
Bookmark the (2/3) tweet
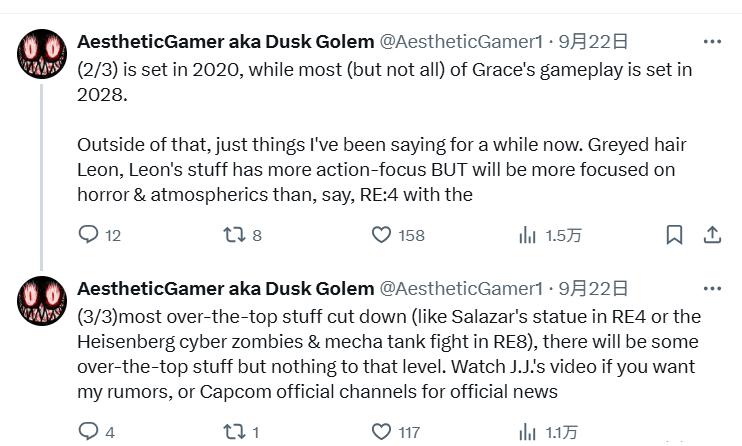[674, 234]
